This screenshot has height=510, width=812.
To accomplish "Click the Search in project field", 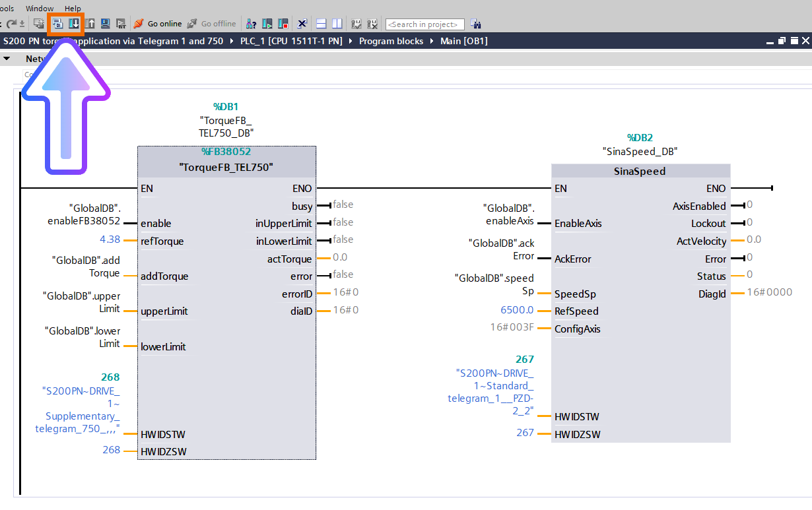I will click(x=424, y=24).
